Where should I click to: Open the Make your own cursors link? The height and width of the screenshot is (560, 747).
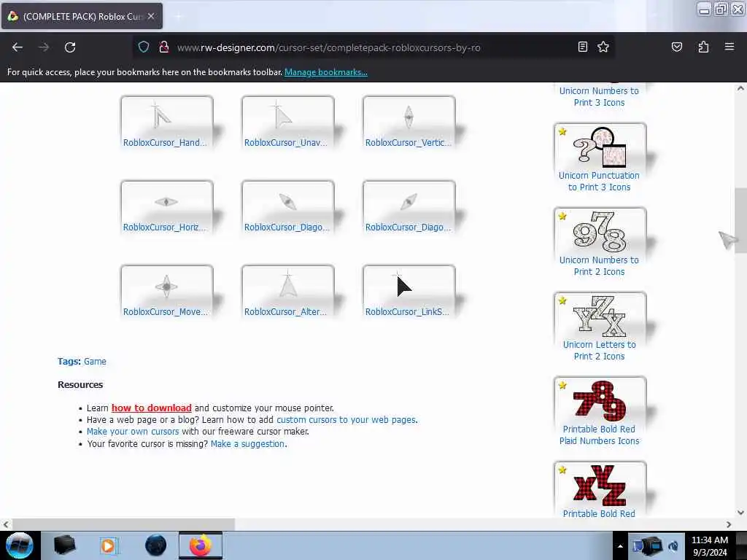[133, 432]
